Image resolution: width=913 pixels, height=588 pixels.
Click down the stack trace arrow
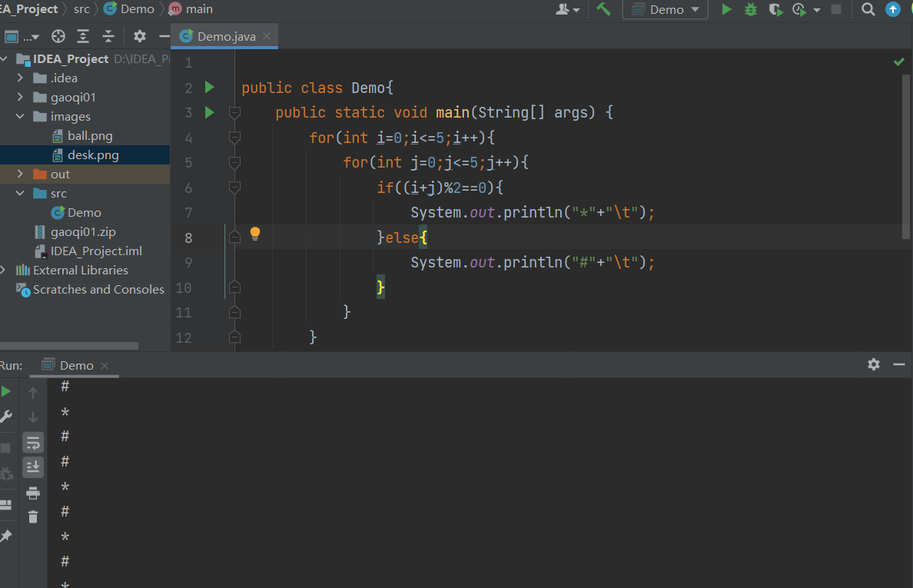click(33, 417)
